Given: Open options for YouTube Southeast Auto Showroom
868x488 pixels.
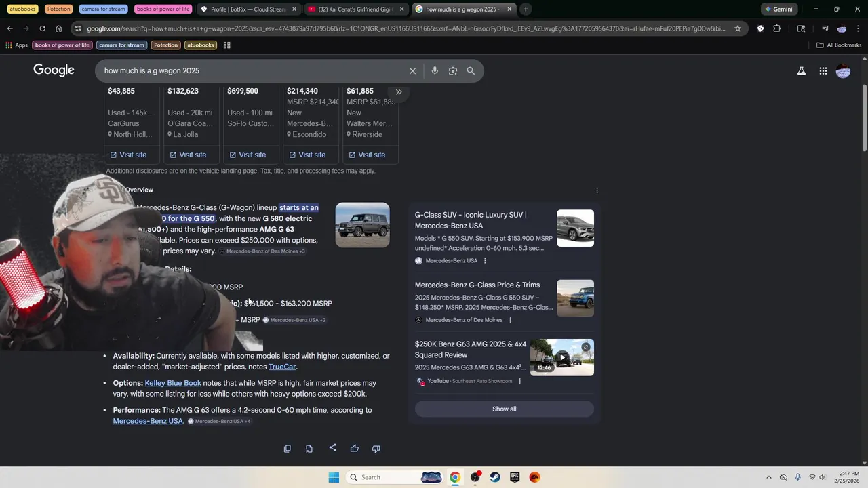Looking at the screenshot, I should click(520, 381).
